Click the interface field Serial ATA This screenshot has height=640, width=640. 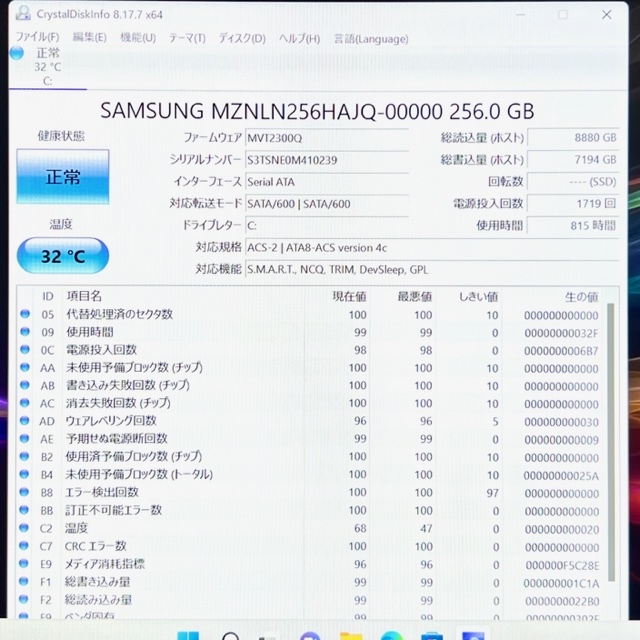point(327,182)
